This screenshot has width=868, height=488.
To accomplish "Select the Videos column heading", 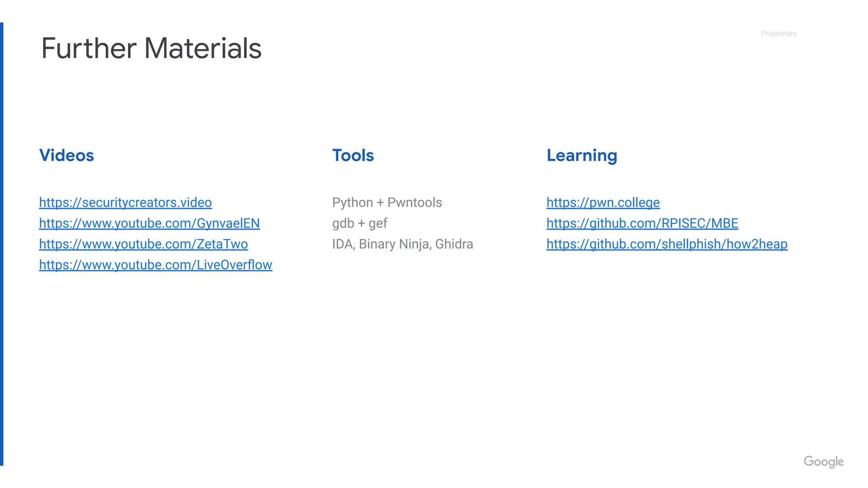I will click(x=67, y=155).
